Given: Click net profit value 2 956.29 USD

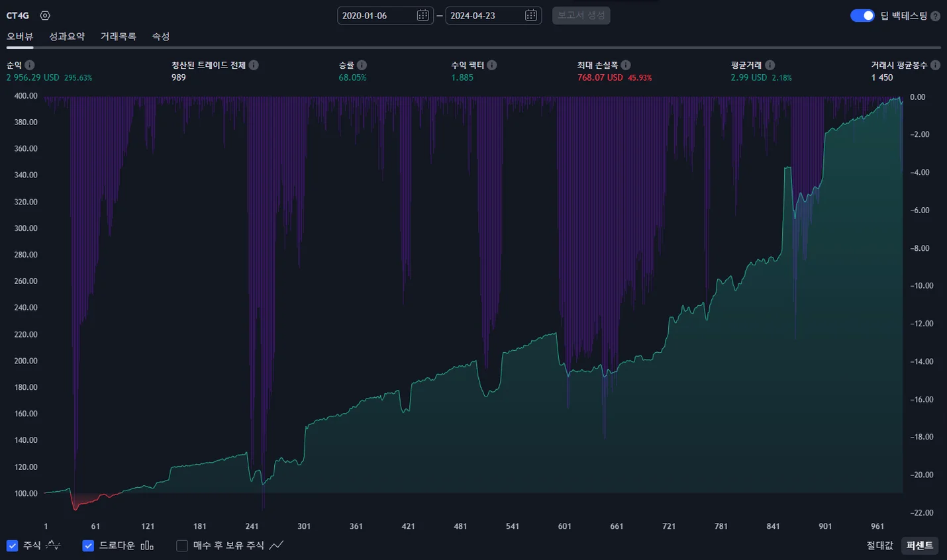Looking at the screenshot, I should [32, 77].
